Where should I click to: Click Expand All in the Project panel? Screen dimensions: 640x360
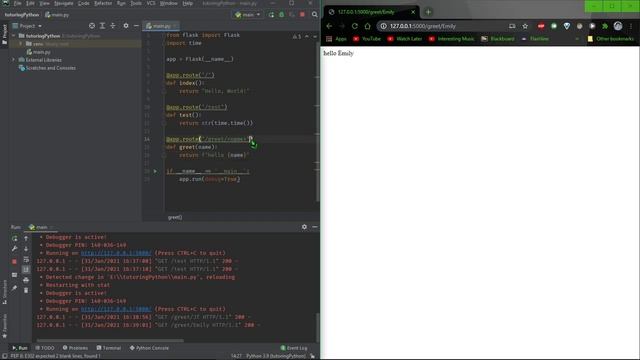coord(102,26)
